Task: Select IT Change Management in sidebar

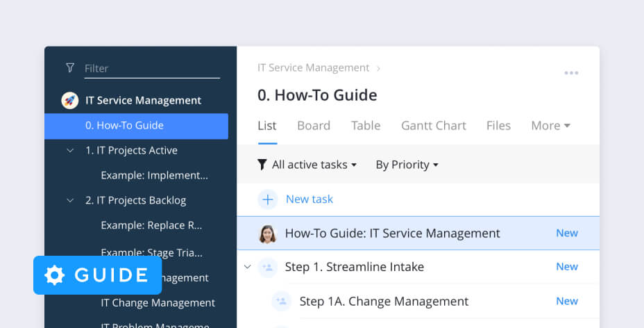Action: pos(158,303)
